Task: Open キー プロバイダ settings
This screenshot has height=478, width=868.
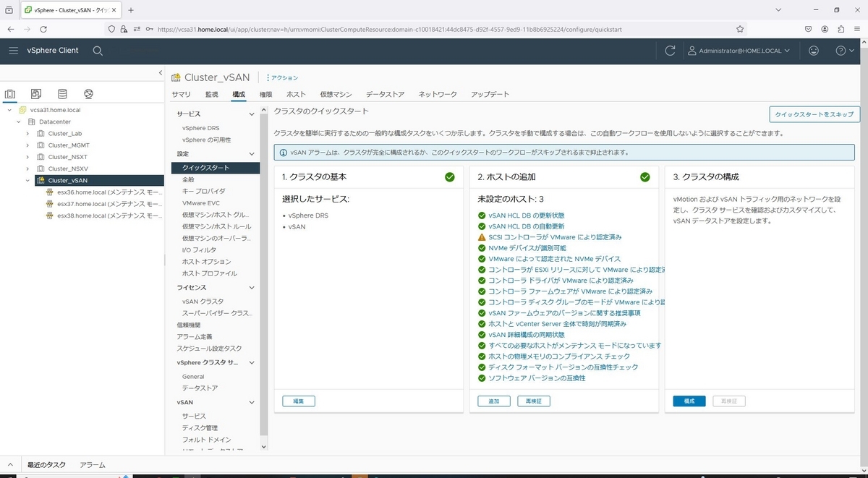Action: click(x=203, y=192)
